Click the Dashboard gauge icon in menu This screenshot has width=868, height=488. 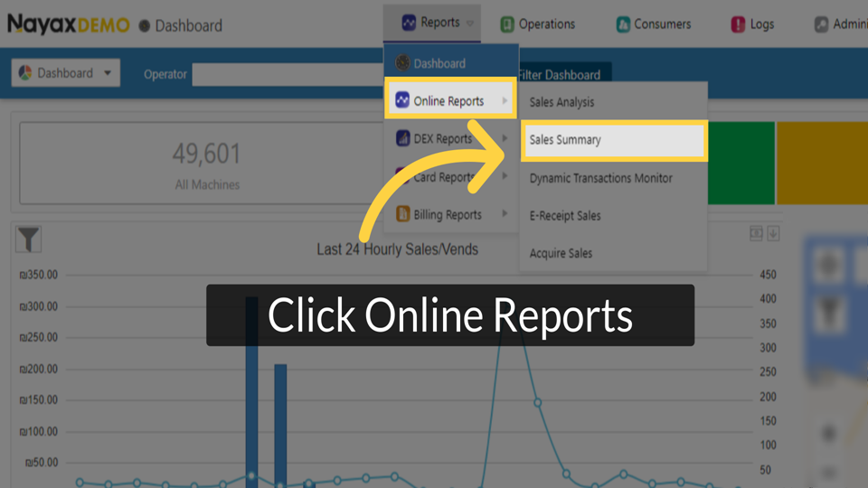click(x=402, y=63)
